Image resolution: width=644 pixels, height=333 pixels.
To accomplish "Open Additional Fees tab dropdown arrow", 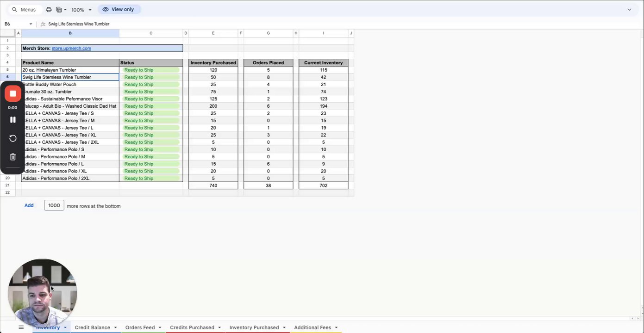I will (x=336, y=327).
